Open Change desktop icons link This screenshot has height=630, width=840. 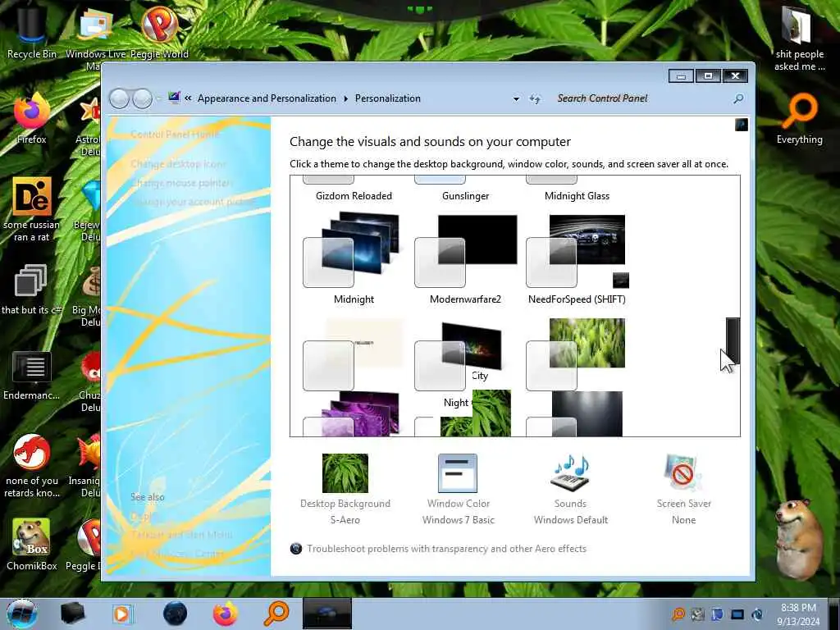click(178, 164)
